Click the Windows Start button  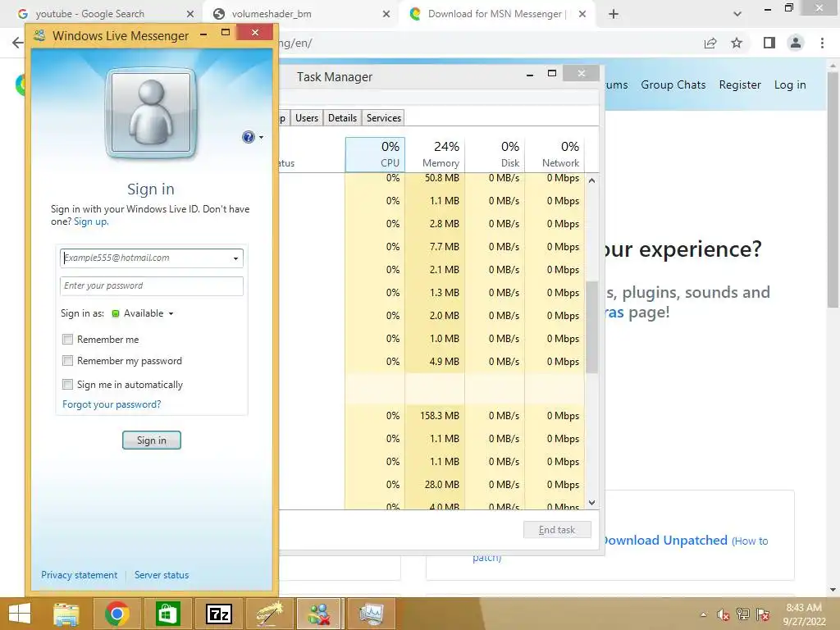[x=20, y=614]
